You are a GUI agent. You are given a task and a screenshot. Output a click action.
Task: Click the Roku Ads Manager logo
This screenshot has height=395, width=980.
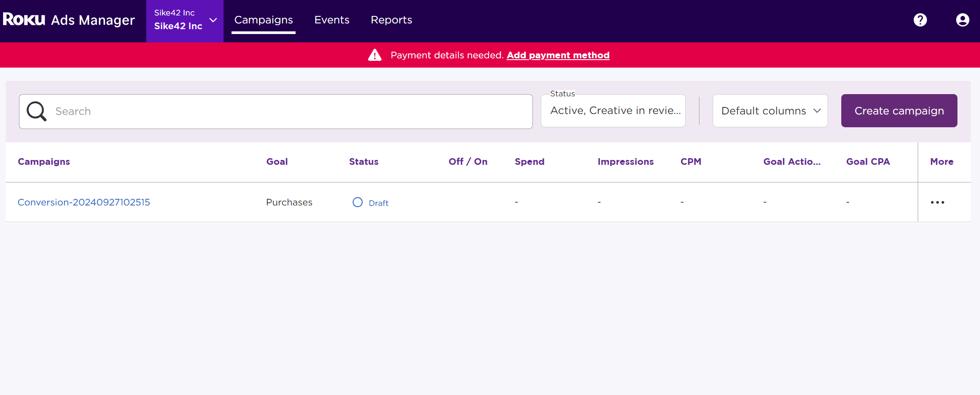click(68, 20)
